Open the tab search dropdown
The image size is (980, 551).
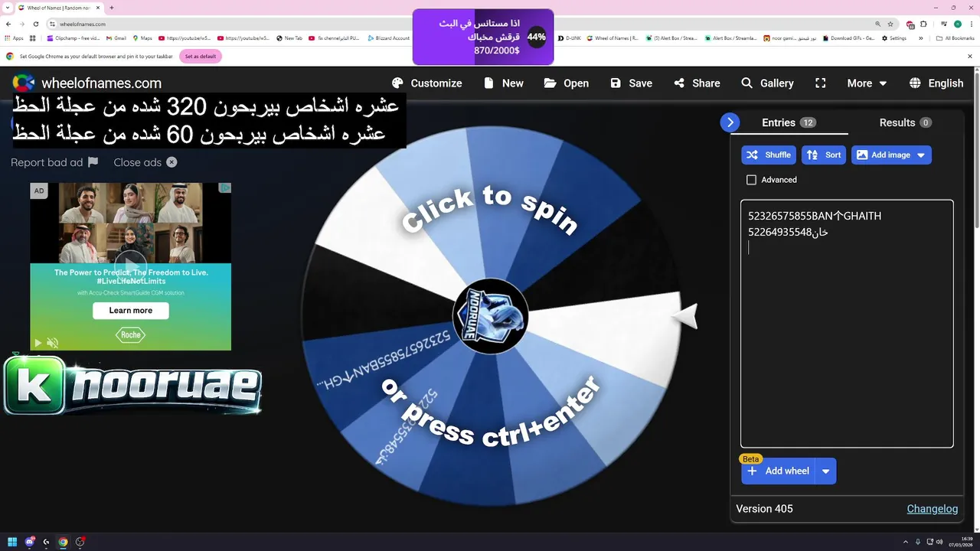pyautogui.click(x=8, y=8)
